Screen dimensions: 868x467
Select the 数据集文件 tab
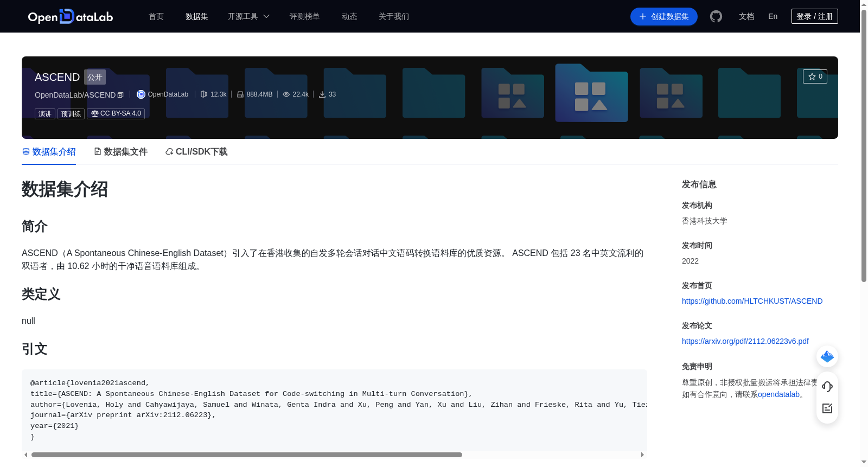click(x=120, y=152)
